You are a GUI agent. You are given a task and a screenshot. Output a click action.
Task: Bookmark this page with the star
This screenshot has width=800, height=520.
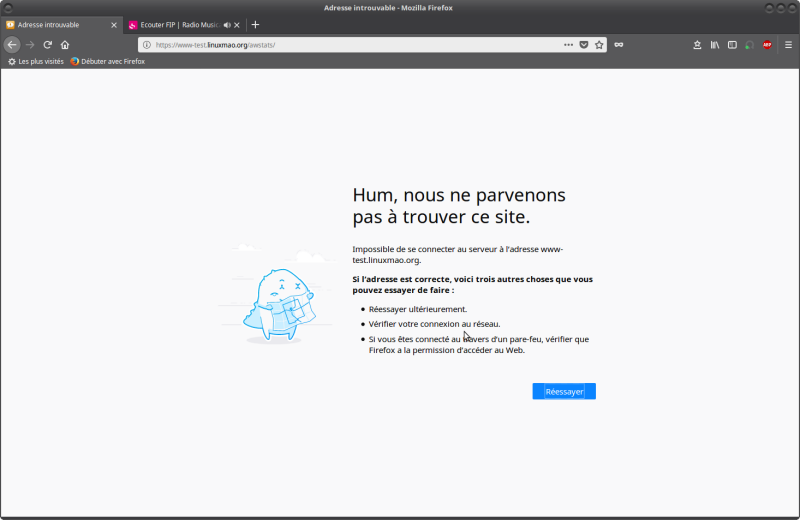click(599, 45)
